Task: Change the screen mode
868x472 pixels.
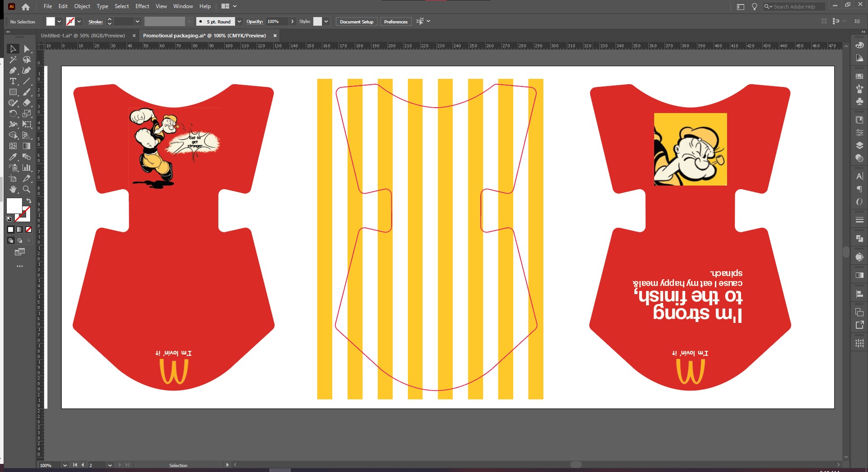Action: pos(19,252)
